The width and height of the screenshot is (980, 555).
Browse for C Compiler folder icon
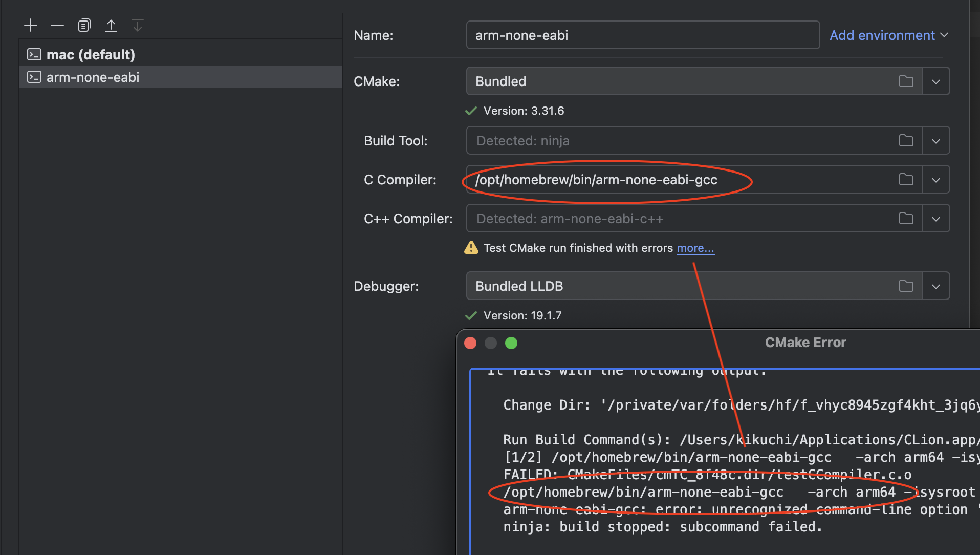(906, 179)
